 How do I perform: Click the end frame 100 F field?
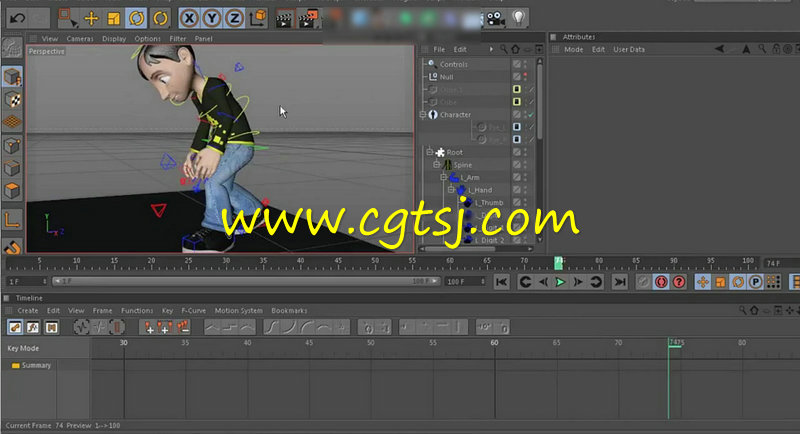coord(465,281)
